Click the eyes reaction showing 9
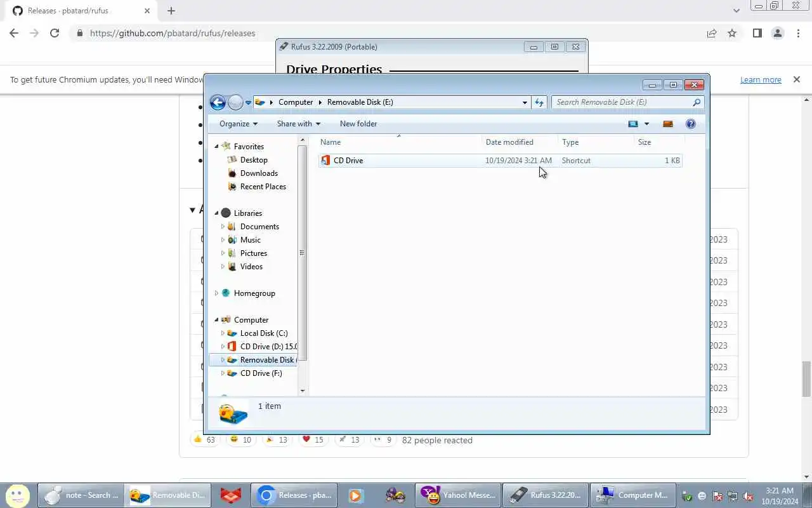Viewport: 812px width, 508px height. [x=383, y=440]
